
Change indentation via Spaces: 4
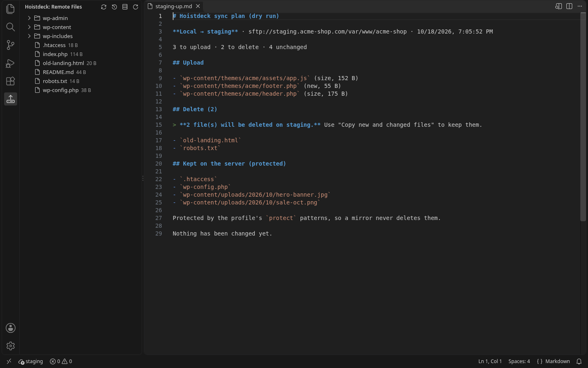(519, 361)
